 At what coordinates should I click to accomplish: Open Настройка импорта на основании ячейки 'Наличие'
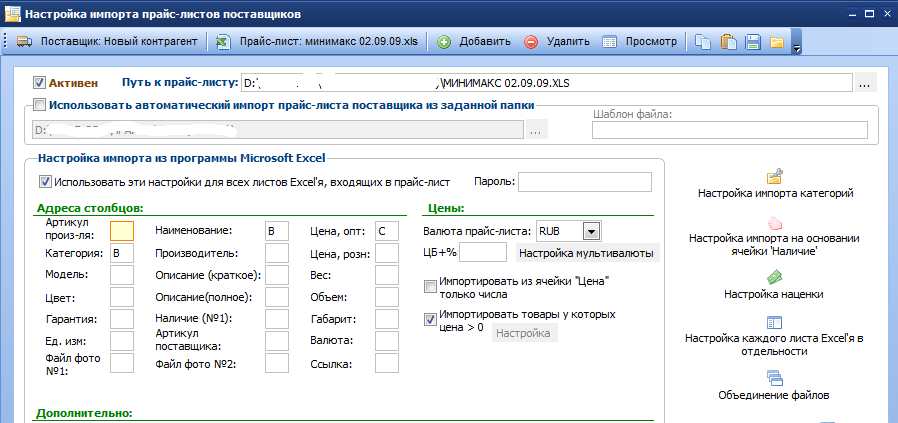coord(774,244)
